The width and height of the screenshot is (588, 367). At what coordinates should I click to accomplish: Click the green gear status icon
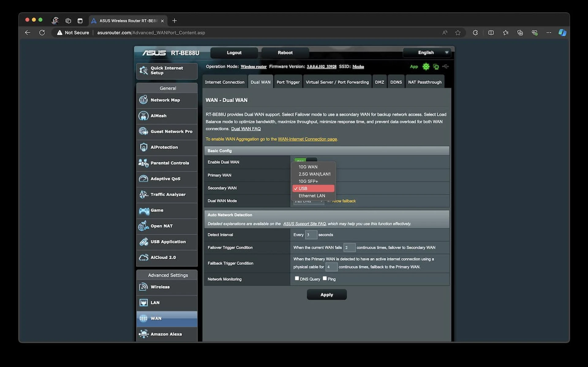[426, 67]
